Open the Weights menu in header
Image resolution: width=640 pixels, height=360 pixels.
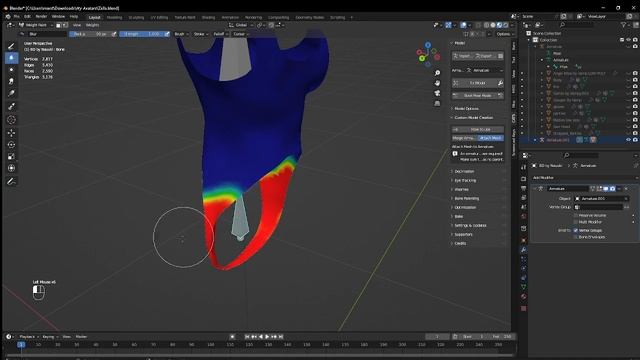92,25
